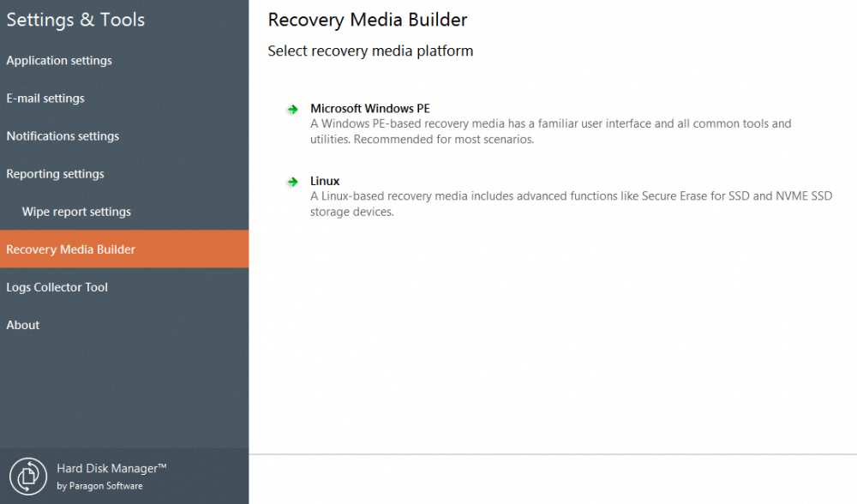Click the Hard Disk Manager logo icon
857x504 pixels.
pos(28,476)
